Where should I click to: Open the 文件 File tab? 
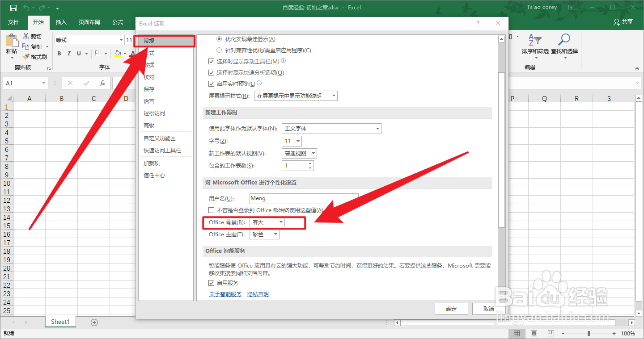(13, 22)
